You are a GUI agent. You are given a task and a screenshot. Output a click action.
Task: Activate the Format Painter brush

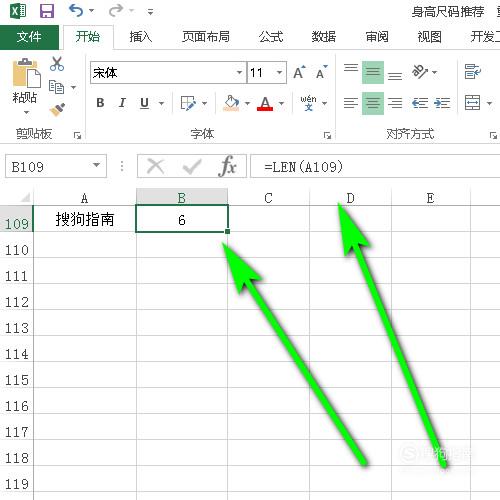(x=57, y=110)
